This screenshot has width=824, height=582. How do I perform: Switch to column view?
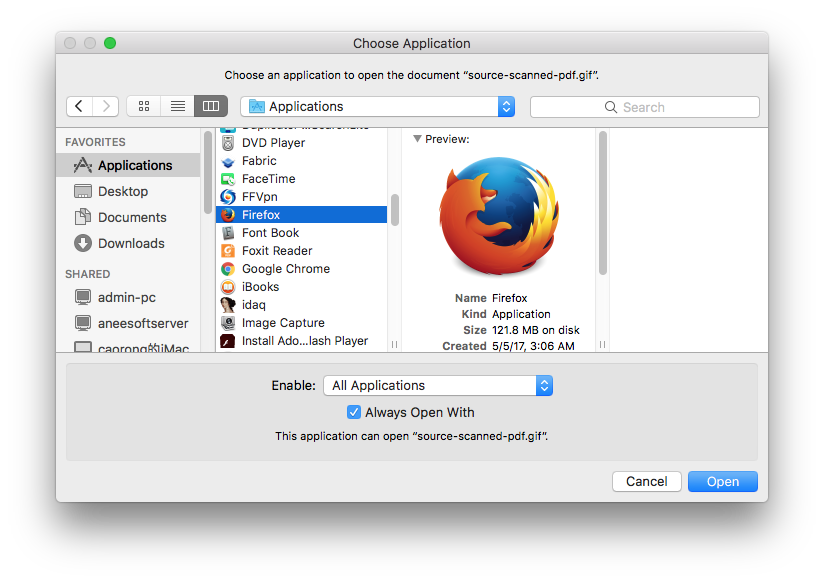pos(211,106)
